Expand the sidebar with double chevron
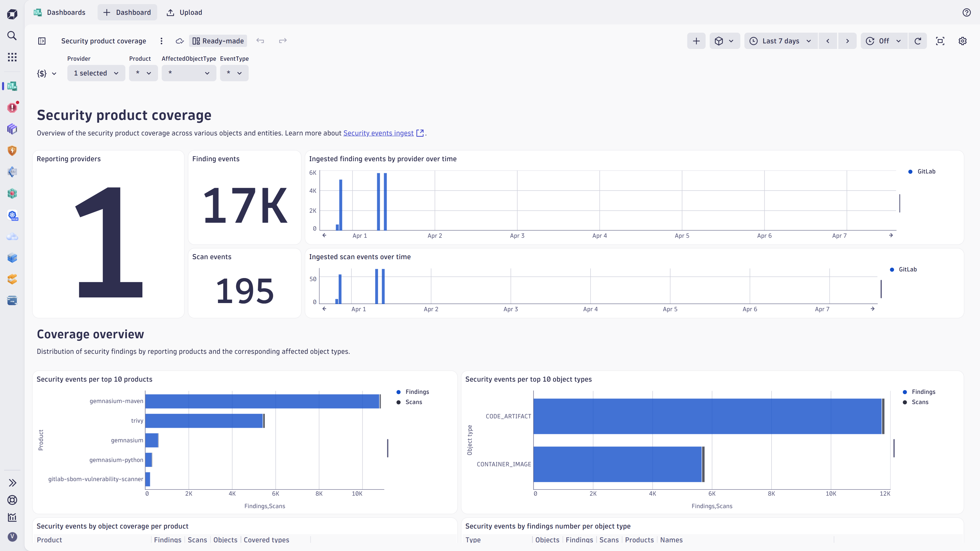Screen dimensions: 980x551 [x=12, y=483]
